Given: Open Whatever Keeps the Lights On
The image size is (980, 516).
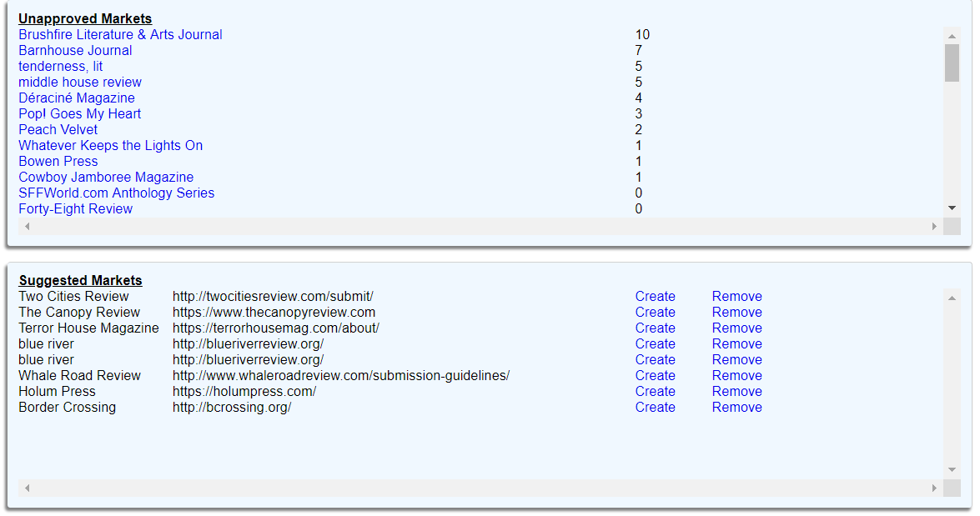Looking at the screenshot, I should pos(111,146).
